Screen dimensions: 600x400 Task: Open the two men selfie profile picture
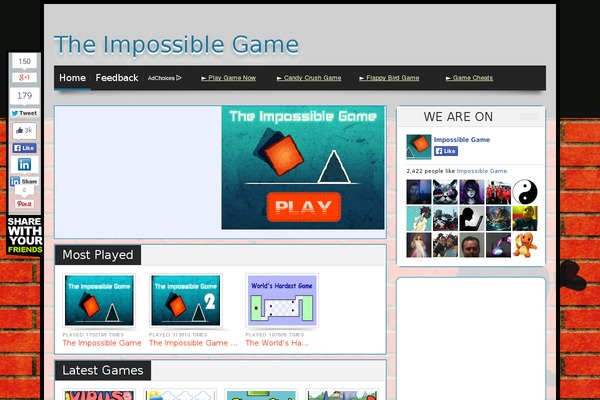(x=445, y=245)
